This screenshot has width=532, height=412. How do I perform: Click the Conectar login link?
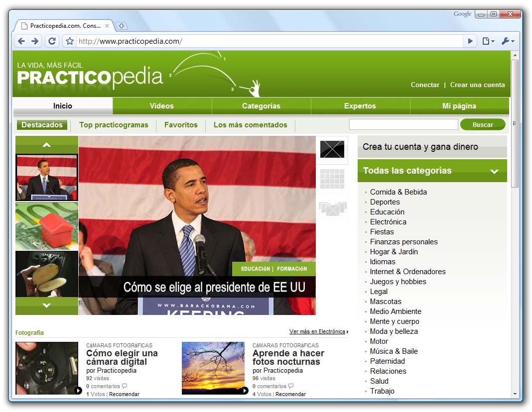(x=425, y=85)
